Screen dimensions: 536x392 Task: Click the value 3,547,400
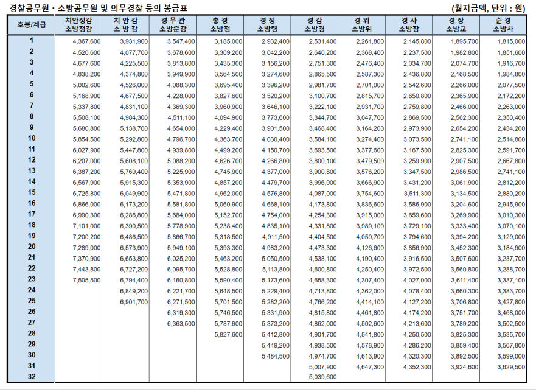(x=181, y=42)
